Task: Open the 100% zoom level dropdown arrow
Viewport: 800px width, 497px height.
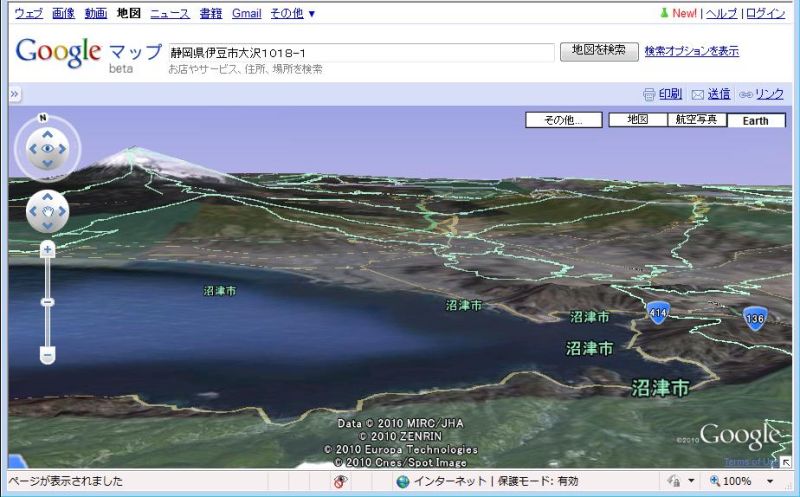Action: 769,481
